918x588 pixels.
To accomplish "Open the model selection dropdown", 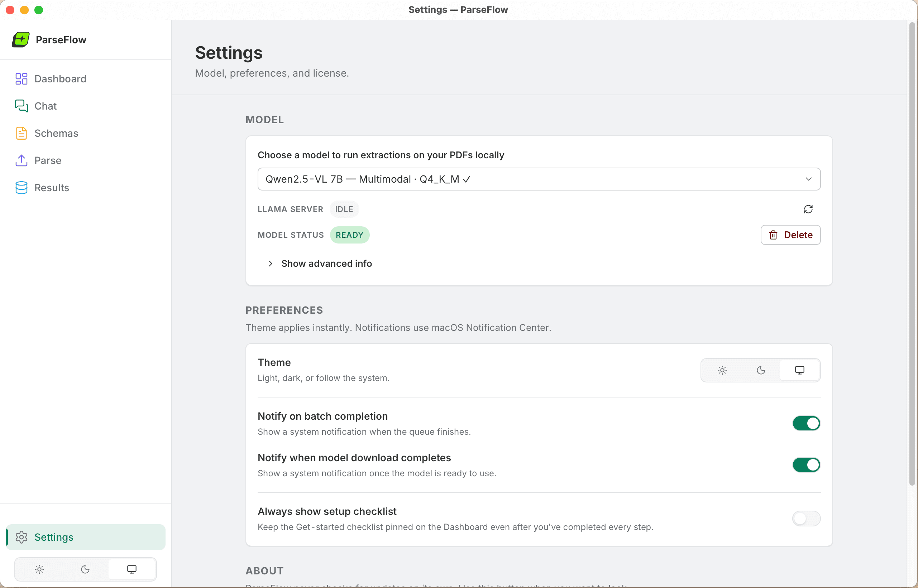I will coord(539,179).
